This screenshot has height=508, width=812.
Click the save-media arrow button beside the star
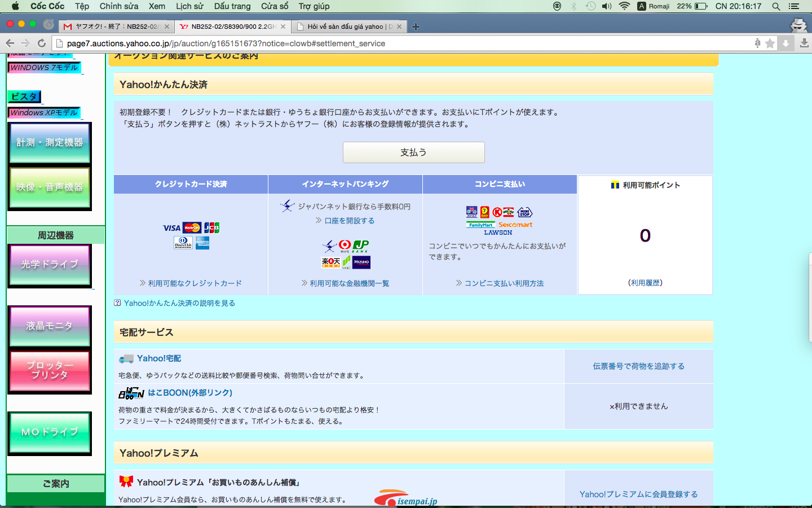[x=785, y=43]
